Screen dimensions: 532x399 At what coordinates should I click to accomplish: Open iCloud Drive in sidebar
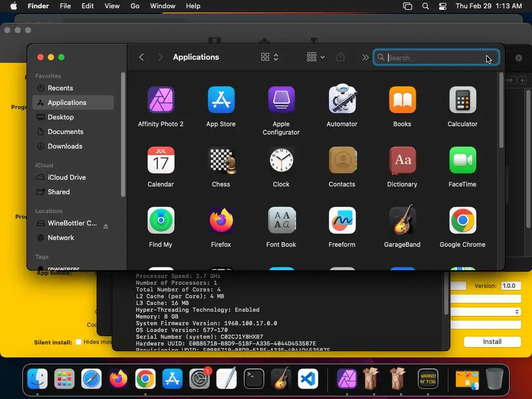click(73, 178)
